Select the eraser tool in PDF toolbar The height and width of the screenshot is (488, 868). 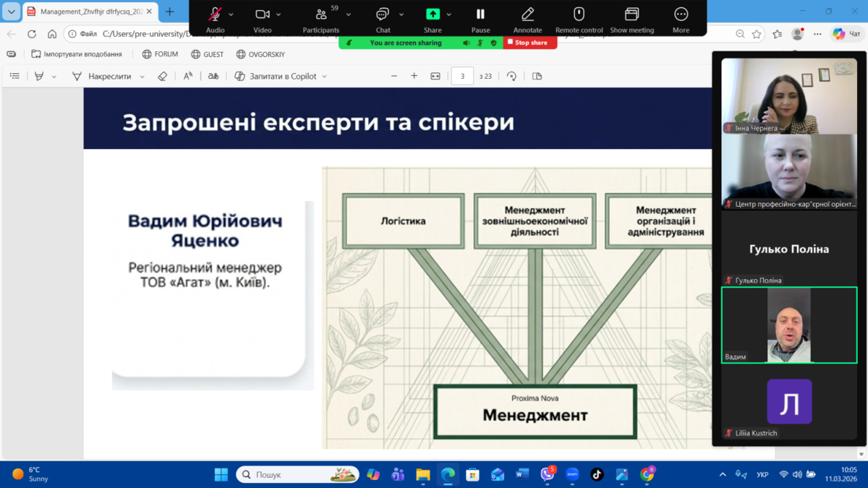point(163,76)
